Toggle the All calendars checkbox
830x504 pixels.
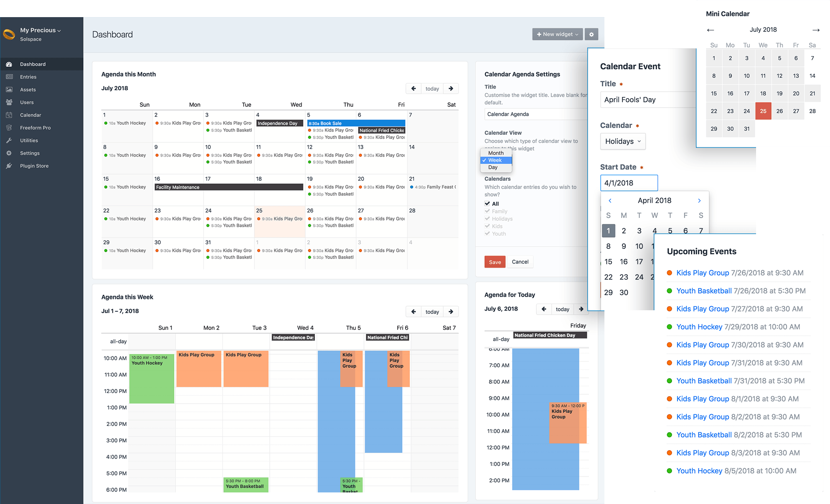(487, 203)
